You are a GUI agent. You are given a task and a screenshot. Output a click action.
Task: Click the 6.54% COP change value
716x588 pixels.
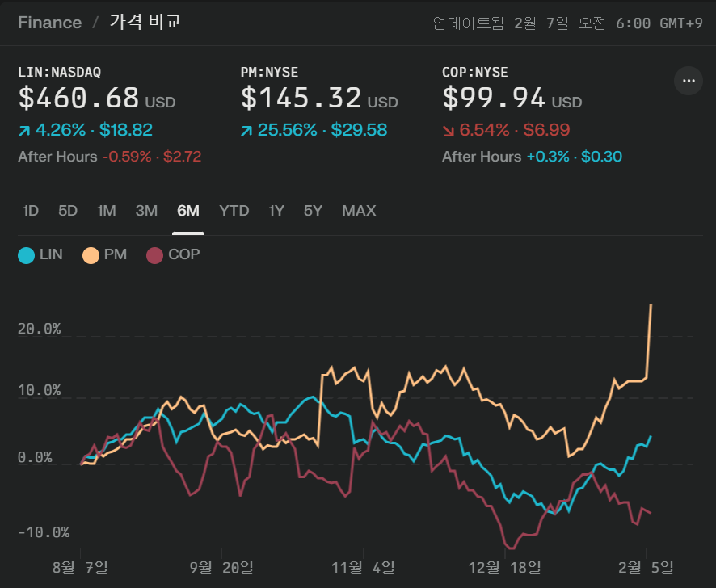pyautogui.click(x=484, y=130)
